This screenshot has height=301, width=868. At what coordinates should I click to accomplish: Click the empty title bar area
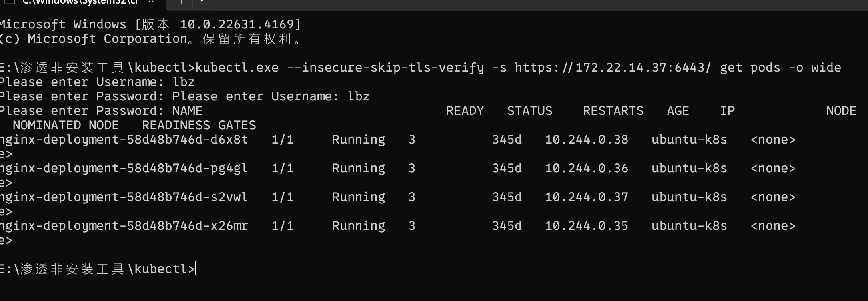[520, 3]
